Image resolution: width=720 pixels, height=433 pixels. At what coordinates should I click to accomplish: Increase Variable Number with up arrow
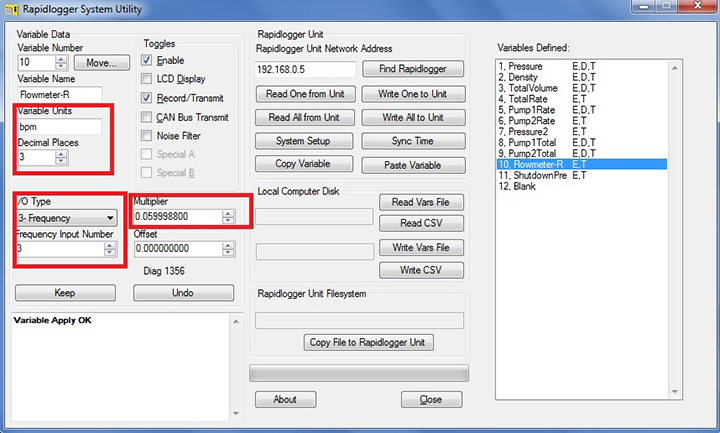point(61,59)
